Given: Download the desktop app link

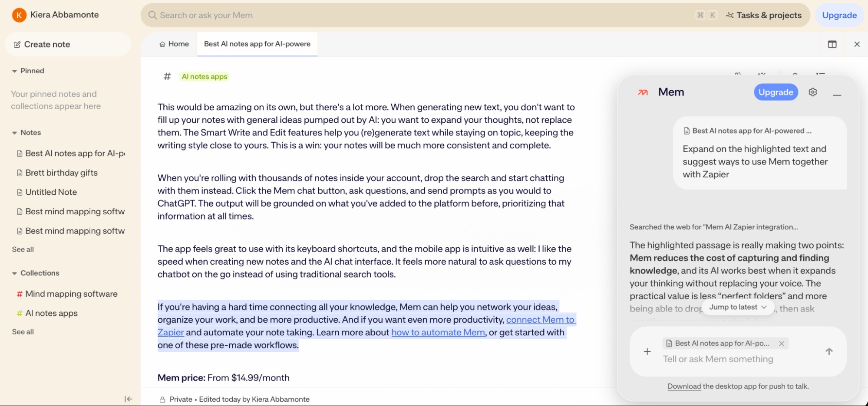Looking at the screenshot, I should point(684,386).
